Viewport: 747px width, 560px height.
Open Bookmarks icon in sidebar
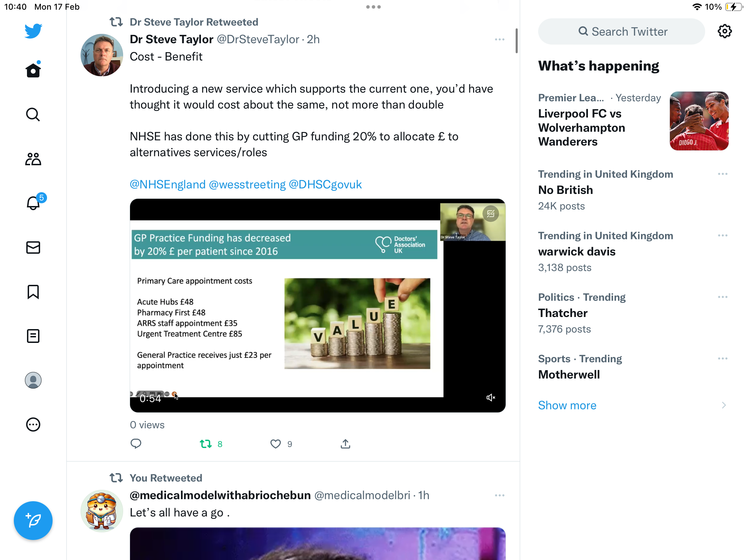(x=33, y=292)
